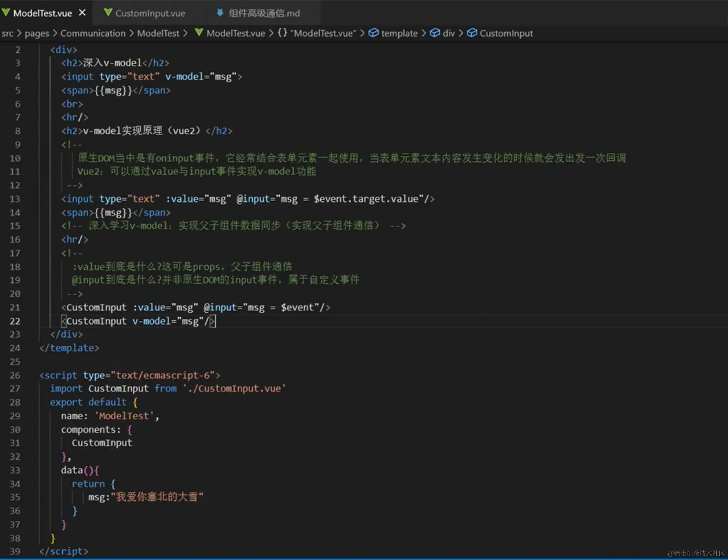Click the curly braces breadcrumb icon
The image size is (728, 560).
(282, 33)
